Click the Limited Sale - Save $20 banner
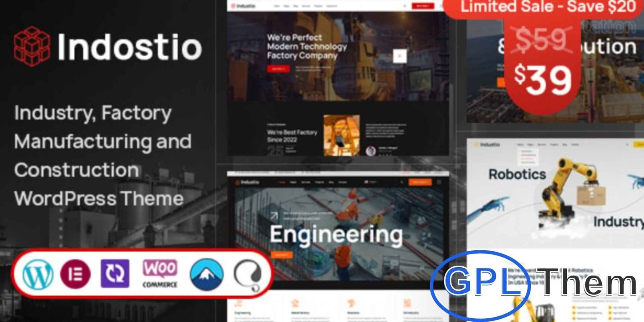 tap(547, 7)
